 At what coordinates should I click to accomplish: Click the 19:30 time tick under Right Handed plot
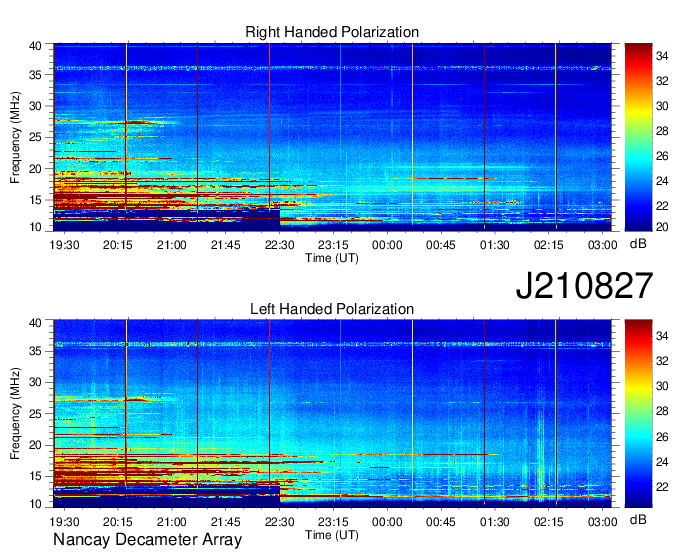point(64,245)
